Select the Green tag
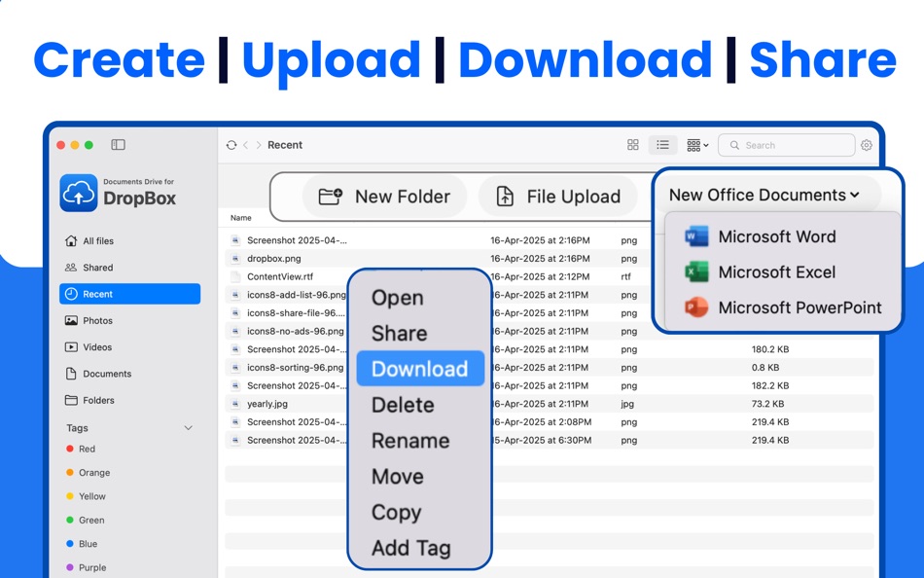The image size is (924, 578). (86, 520)
